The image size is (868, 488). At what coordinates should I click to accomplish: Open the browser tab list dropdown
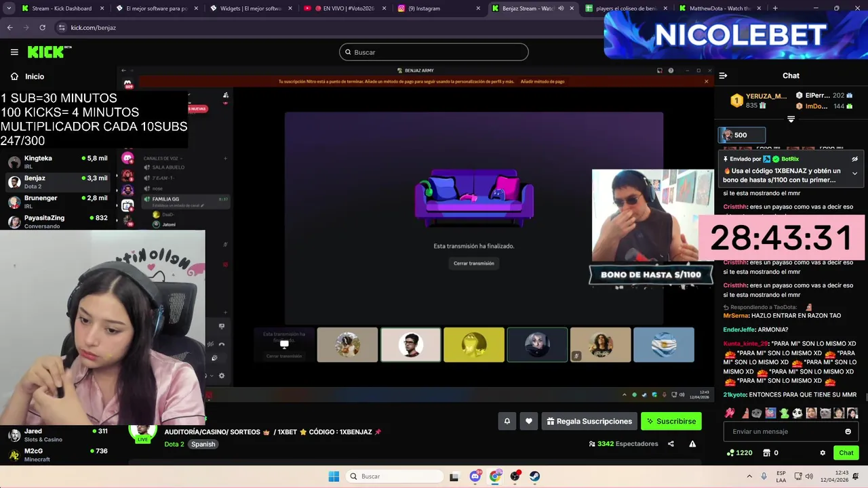click(x=9, y=8)
